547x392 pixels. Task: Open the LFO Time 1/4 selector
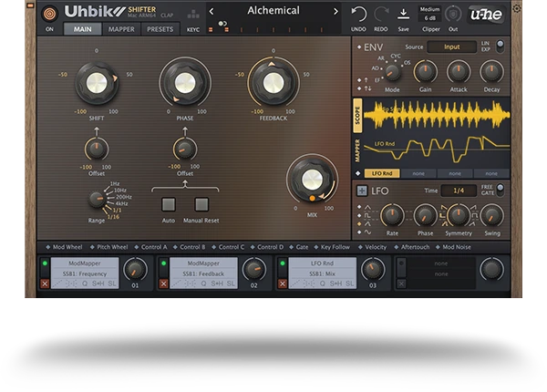(459, 191)
